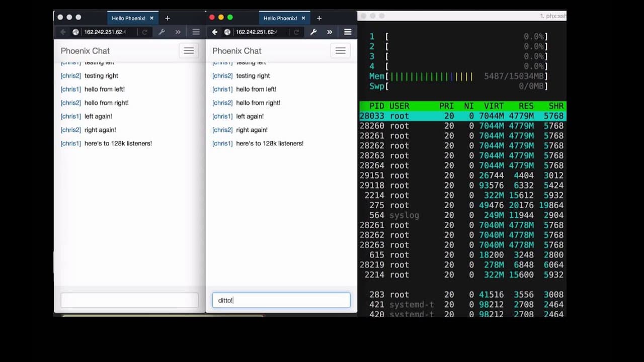This screenshot has width=644, height=362.
Task: Click Phoenix Chat brand link in right window
Action: [x=237, y=51]
